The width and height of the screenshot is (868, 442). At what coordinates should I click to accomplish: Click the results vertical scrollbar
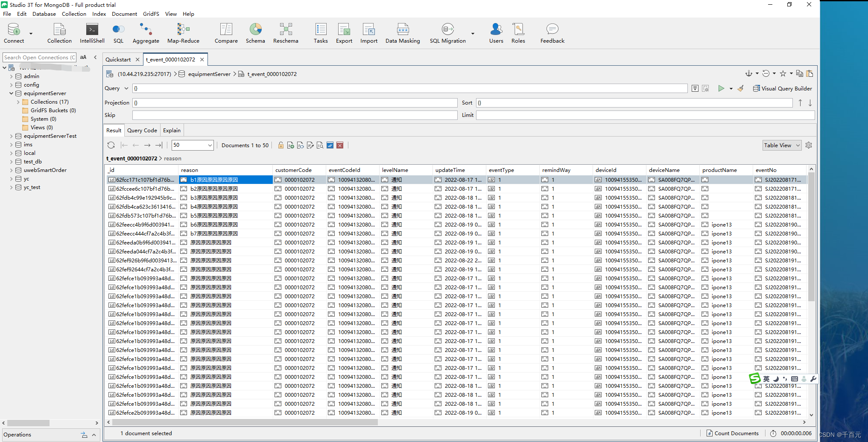[x=811, y=237]
